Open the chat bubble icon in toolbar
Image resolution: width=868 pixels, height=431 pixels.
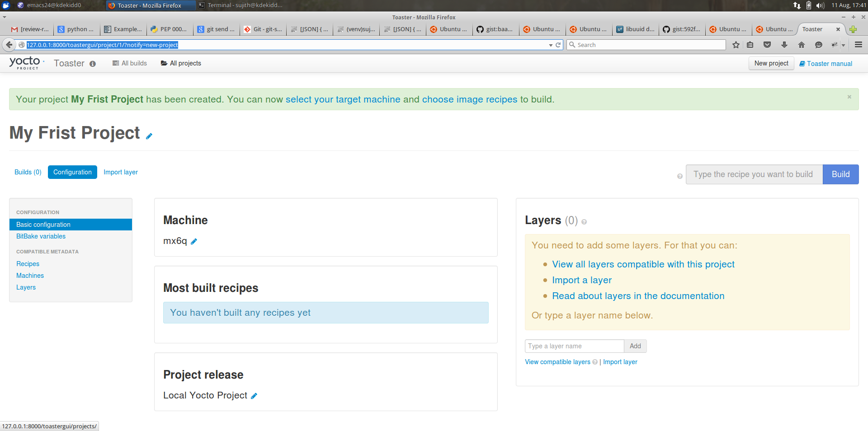click(819, 45)
